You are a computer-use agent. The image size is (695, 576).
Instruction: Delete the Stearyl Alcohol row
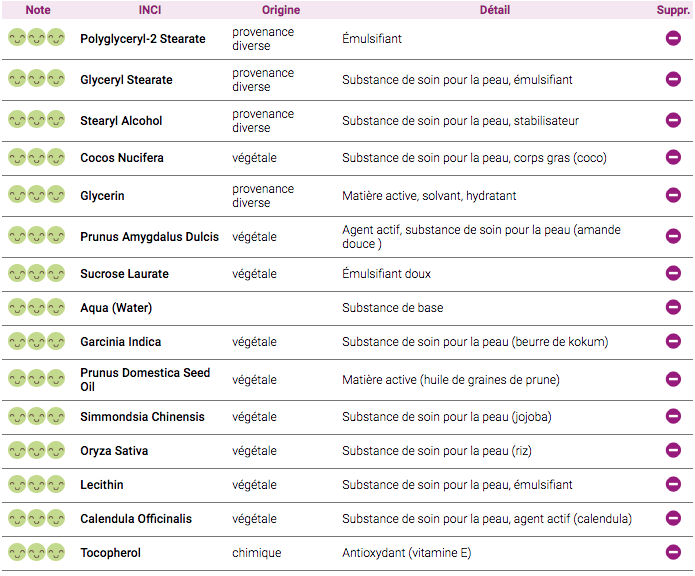tap(673, 120)
